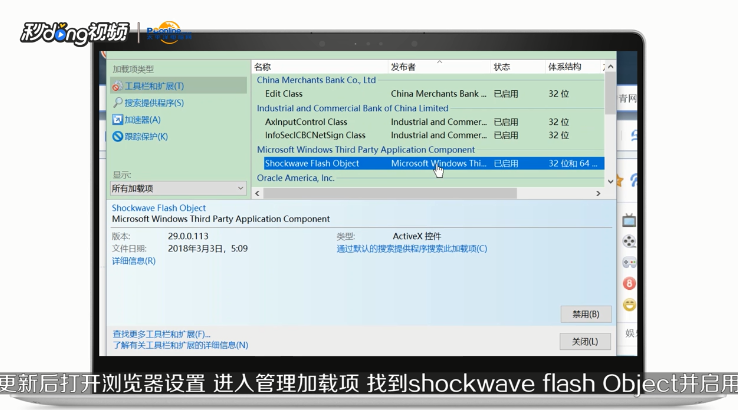The width and height of the screenshot is (738, 410).
Task: Select the China Merchants Bank group header
Action: (316, 80)
